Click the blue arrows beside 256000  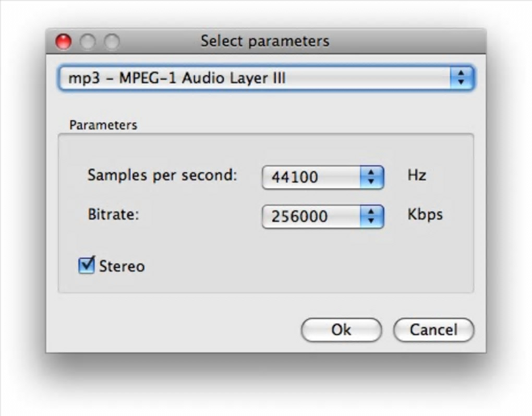point(371,216)
